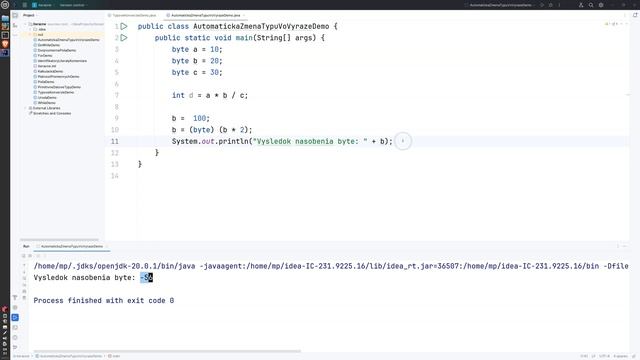Open Code With Me icon in title bar
Viewport: 640px width, 360px height.
point(581,5)
